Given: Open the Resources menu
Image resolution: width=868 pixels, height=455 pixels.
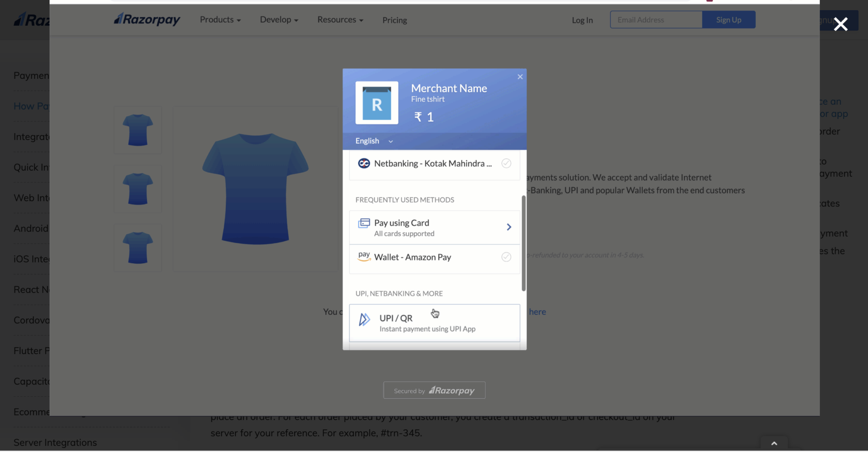Looking at the screenshot, I should 340,20.
